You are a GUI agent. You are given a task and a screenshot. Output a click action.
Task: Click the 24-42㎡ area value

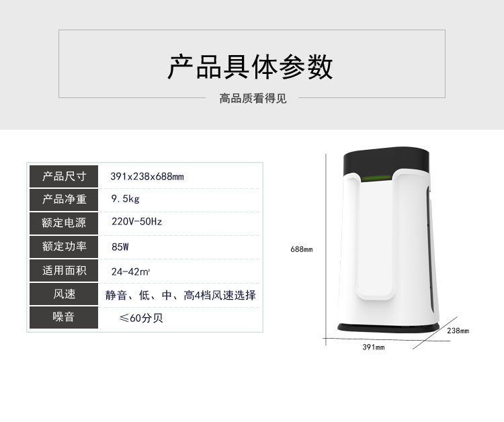point(130,272)
